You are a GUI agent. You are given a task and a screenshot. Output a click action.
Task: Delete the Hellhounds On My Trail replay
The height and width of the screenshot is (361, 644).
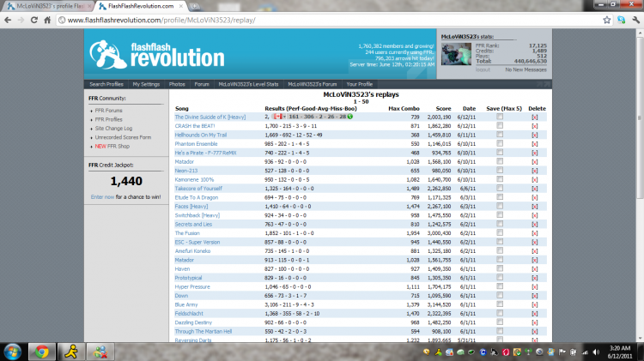pos(534,135)
